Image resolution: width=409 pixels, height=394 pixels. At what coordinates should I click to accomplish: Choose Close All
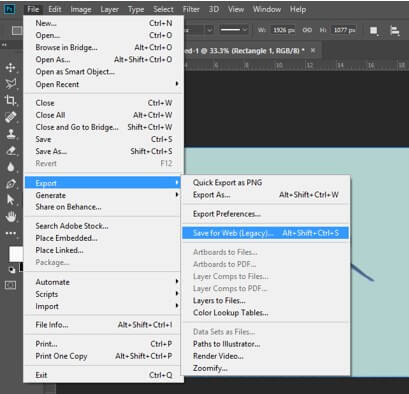point(104,115)
